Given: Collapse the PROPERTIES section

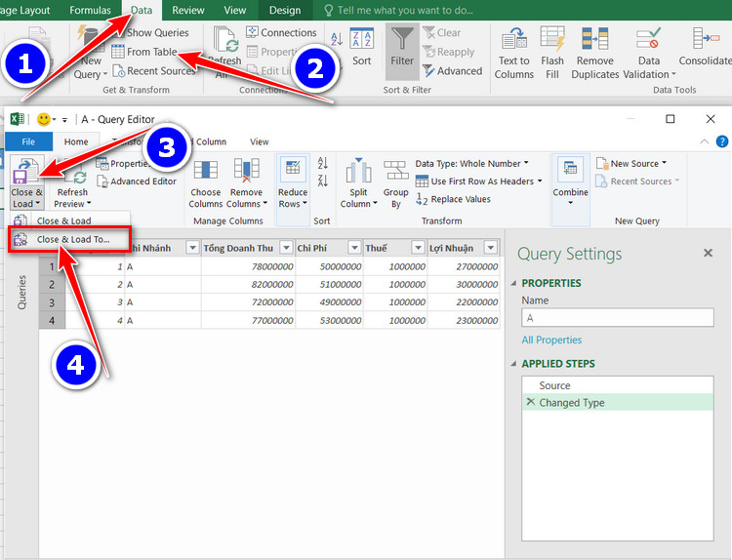Looking at the screenshot, I should [514, 283].
